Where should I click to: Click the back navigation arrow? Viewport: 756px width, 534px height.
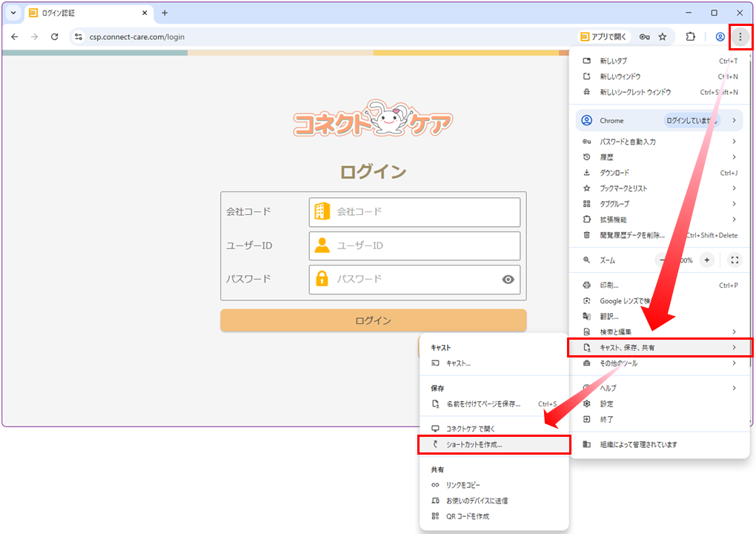tap(15, 36)
